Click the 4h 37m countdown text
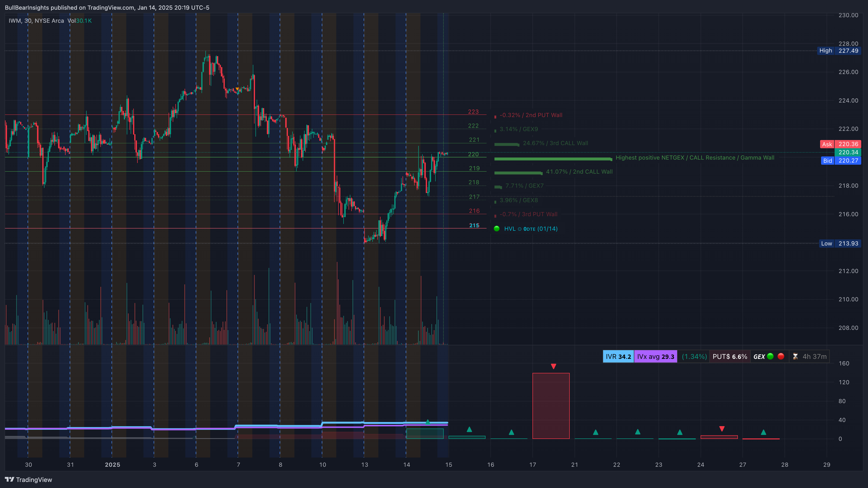The height and width of the screenshot is (488, 868). pyautogui.click(x=815, y=357)
